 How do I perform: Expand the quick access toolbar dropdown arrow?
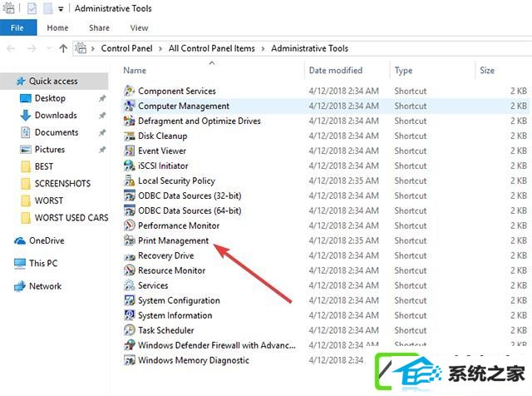61,9
